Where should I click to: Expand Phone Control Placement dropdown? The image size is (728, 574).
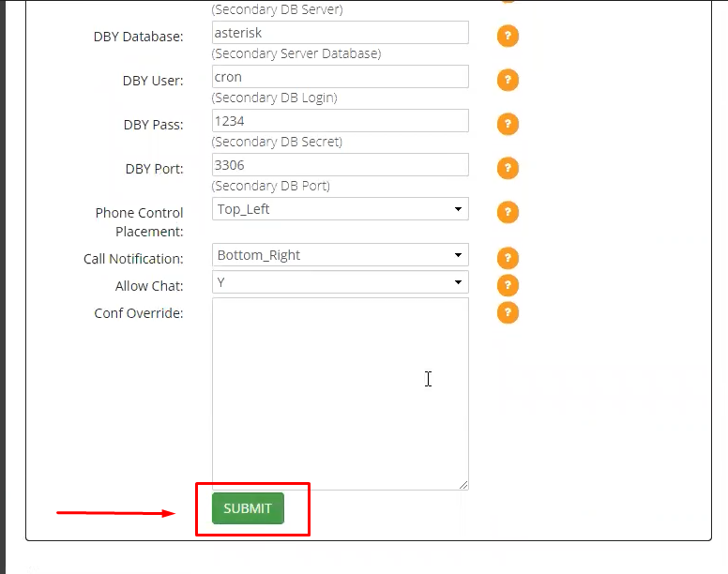340,209
